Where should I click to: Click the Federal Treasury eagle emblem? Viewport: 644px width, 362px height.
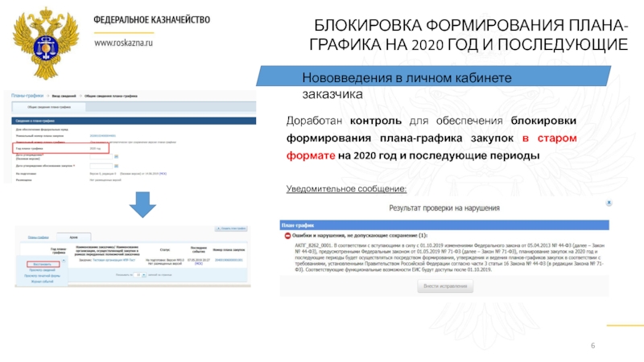[x=46, y=43]
